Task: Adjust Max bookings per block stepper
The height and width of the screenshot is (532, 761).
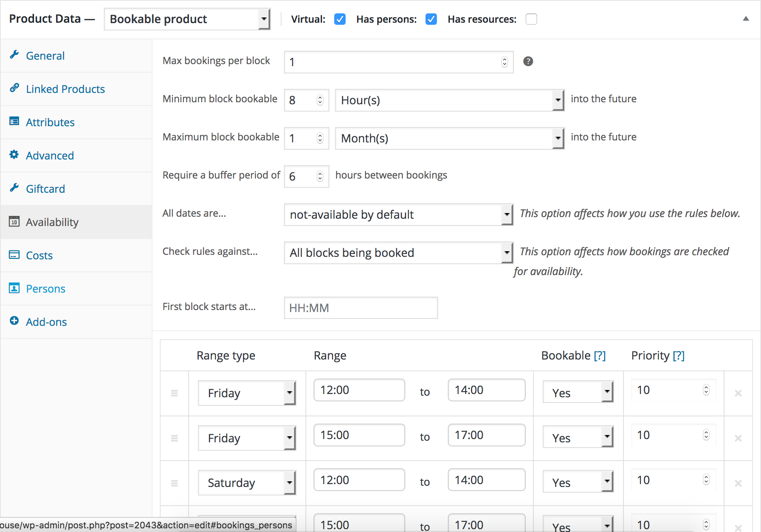Action: [x=504, y=62]
